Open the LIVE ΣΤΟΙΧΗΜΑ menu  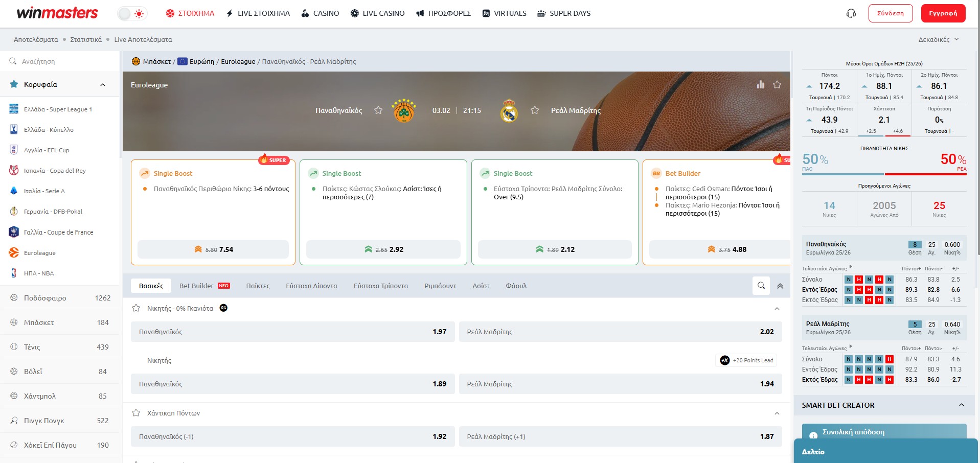[x=258, y=13]
